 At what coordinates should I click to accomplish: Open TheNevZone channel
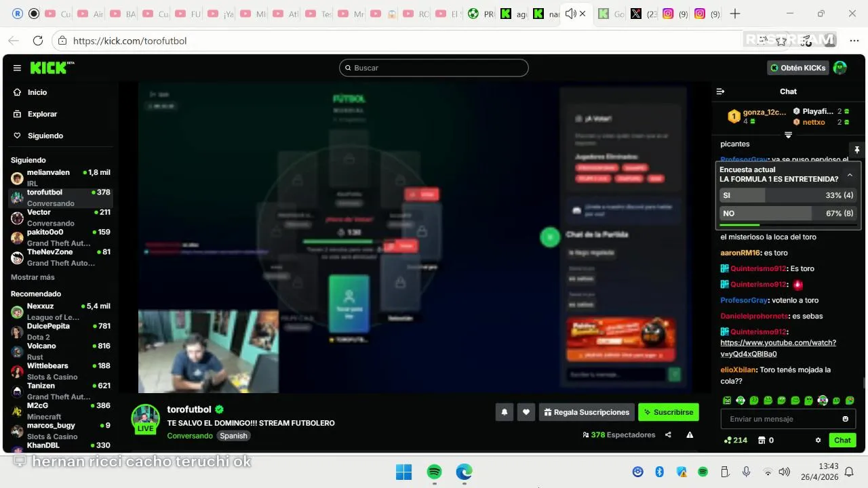pos(60,257)
